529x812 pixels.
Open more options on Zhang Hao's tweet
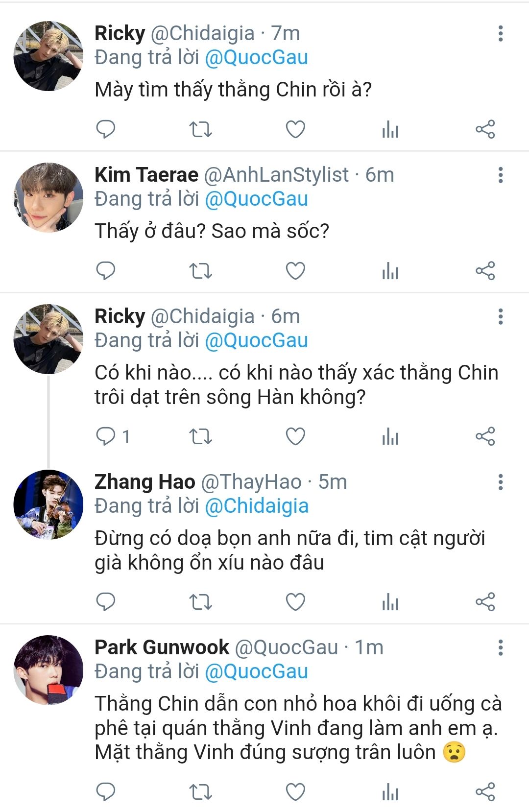500,482
